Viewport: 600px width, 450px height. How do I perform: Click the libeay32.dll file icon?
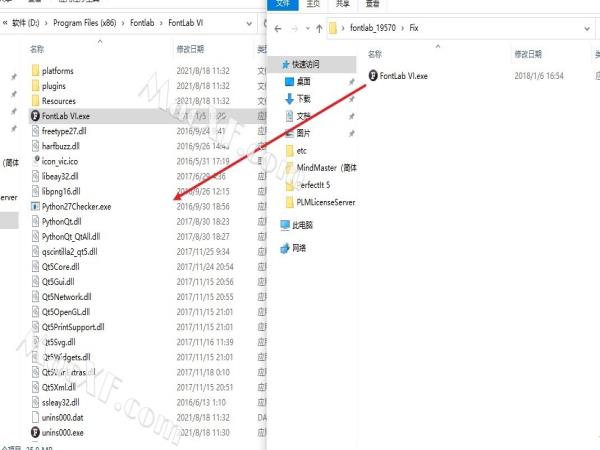pos(36,176)
